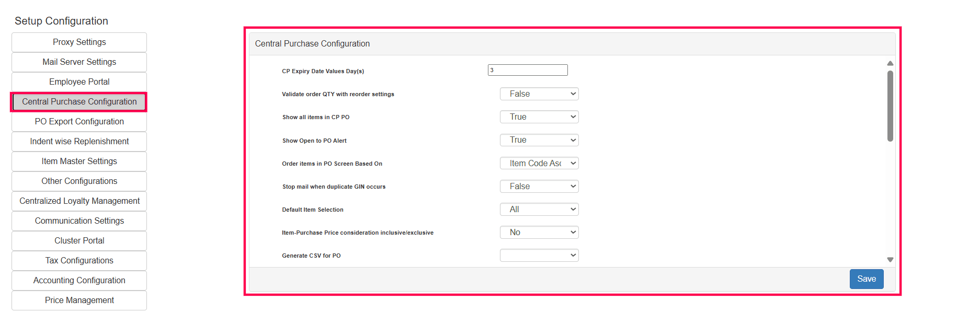Expand Stop mail when duplicate GIN dropdown
The height and width of the screenshot is (324, 980).
tap(539, 187)
